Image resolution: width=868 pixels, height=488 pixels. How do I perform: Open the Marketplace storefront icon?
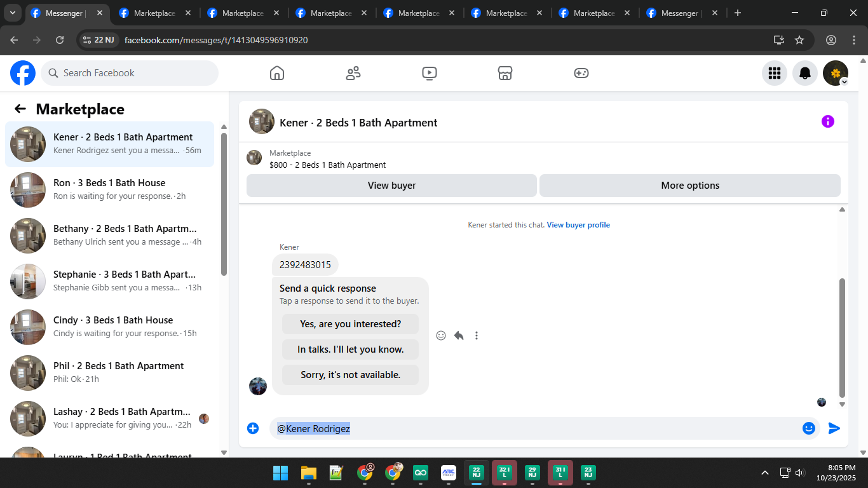[505, 73]
